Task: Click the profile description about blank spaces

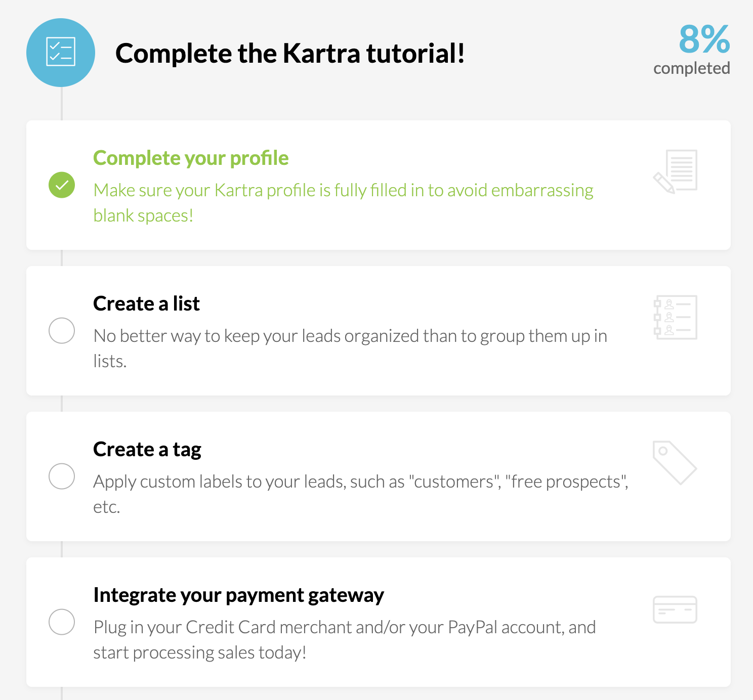Action: [x=343, y=203]
